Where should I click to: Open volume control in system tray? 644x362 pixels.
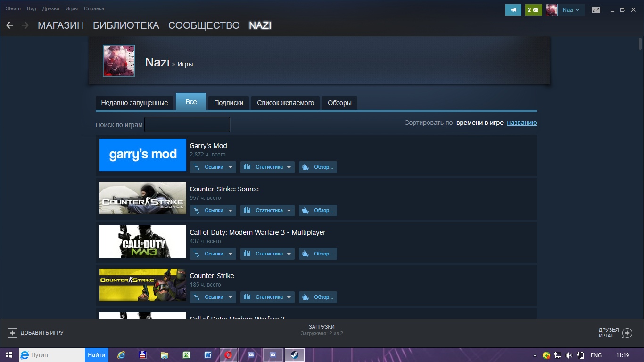(569, 355)
